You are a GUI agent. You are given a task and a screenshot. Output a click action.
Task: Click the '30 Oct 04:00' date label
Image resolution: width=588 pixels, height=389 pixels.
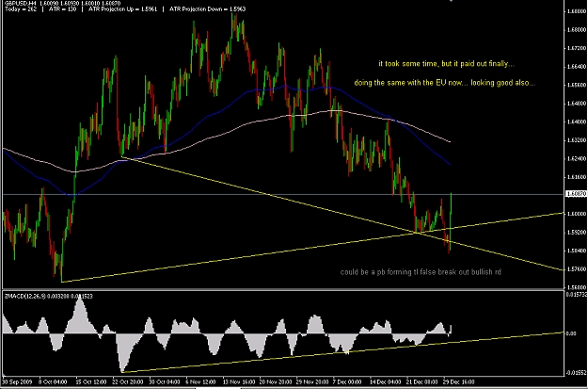164,382
